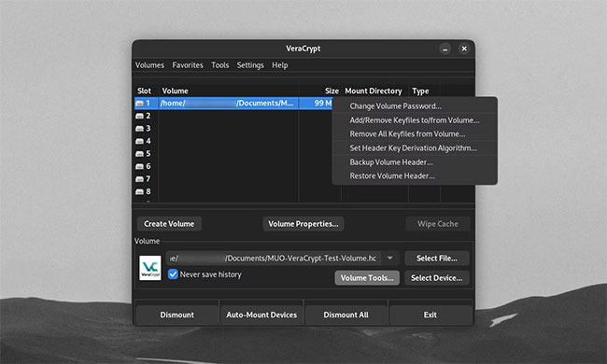Open the Volumes menu

(149, 65)
